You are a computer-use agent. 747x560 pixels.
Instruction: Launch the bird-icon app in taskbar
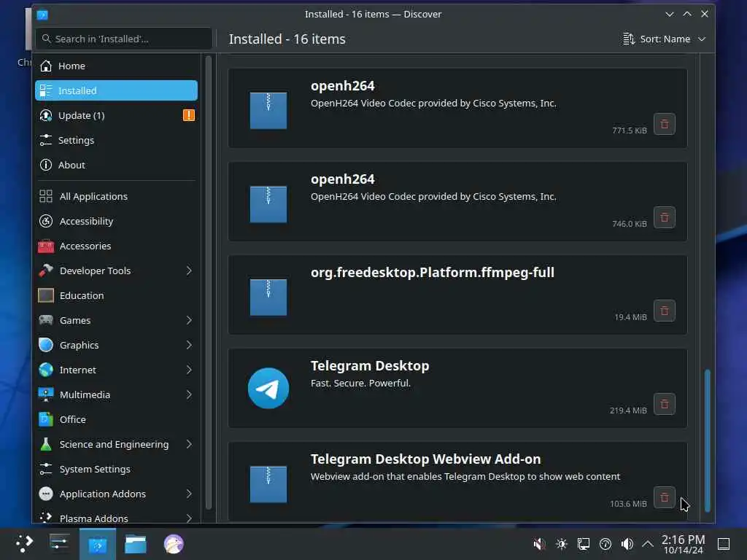[174, 544]
